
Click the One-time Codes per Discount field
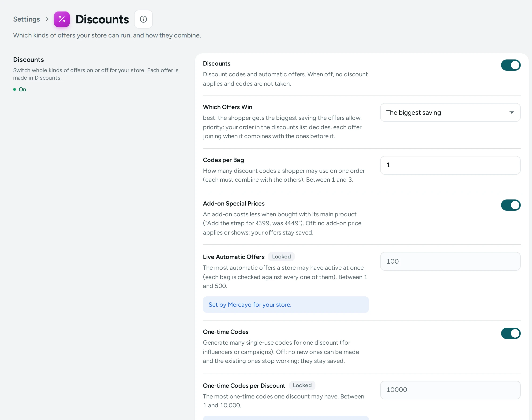click(450, 390)
